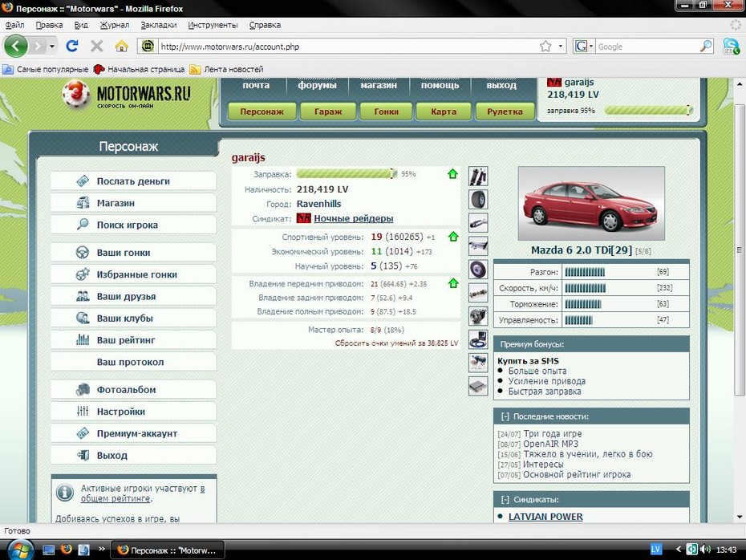Image resolution: width=746 pixels, height=560 pixels.
Task: Open Самые популярные bookmarks folder
Action: 46,69
